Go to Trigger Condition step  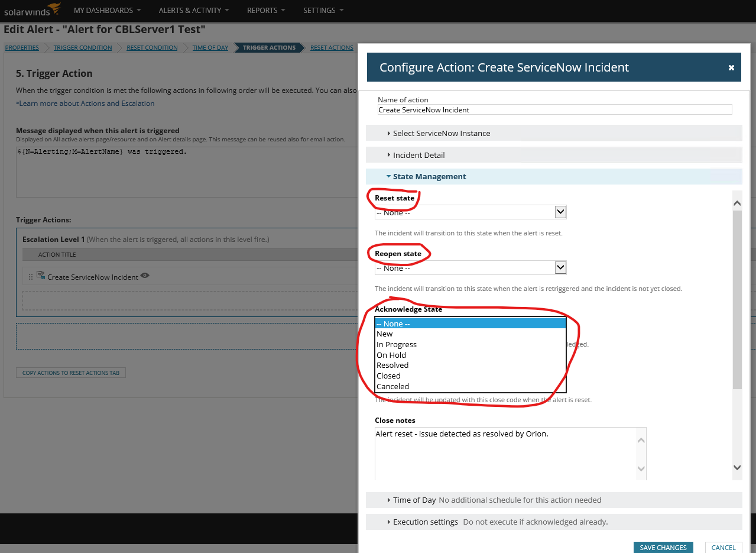(83, 48)
